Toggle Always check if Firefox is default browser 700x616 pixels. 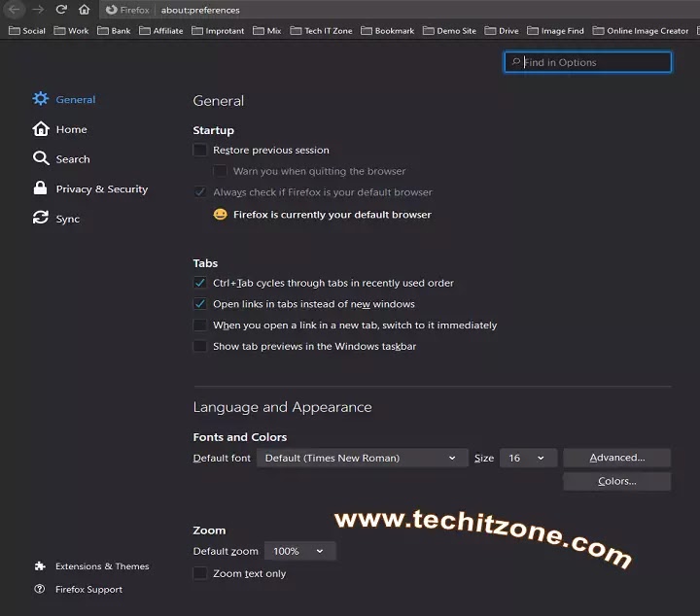pos(199,191)
